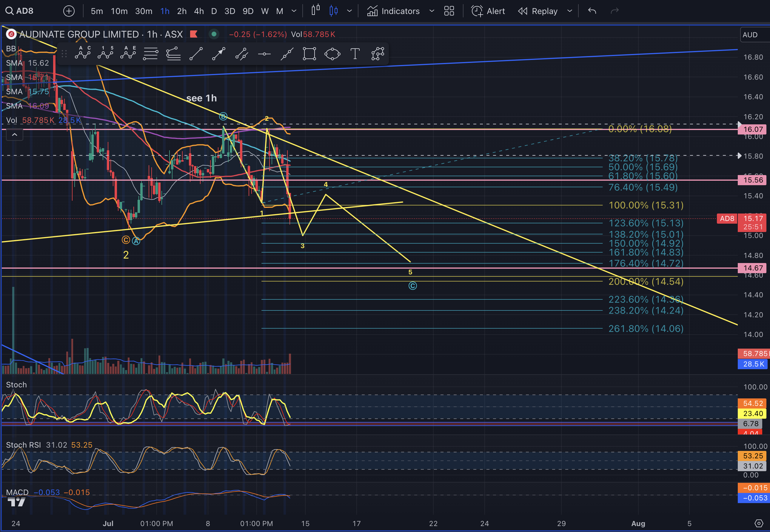Select the 2h timeframe

coord(181,11)
